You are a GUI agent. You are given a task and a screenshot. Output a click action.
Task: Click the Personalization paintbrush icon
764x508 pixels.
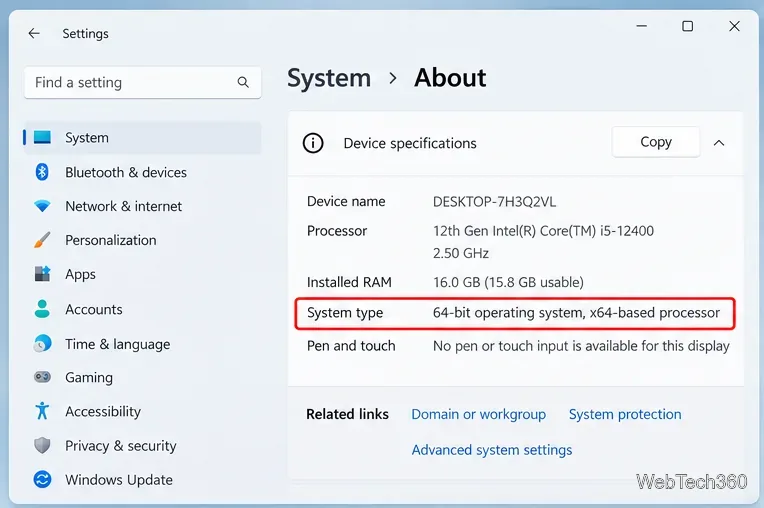42,240
